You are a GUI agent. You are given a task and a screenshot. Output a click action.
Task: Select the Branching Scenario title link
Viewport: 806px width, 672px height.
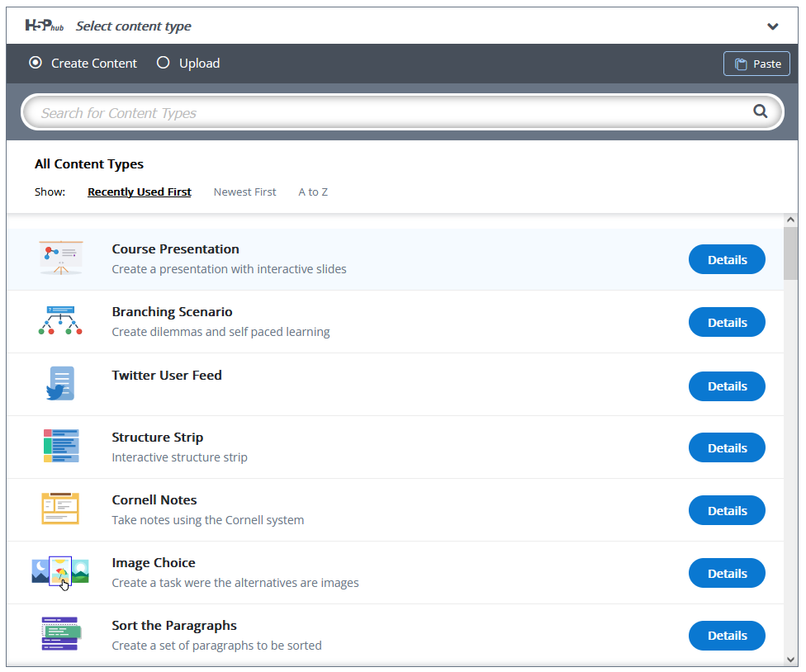[x=172, y=312]
